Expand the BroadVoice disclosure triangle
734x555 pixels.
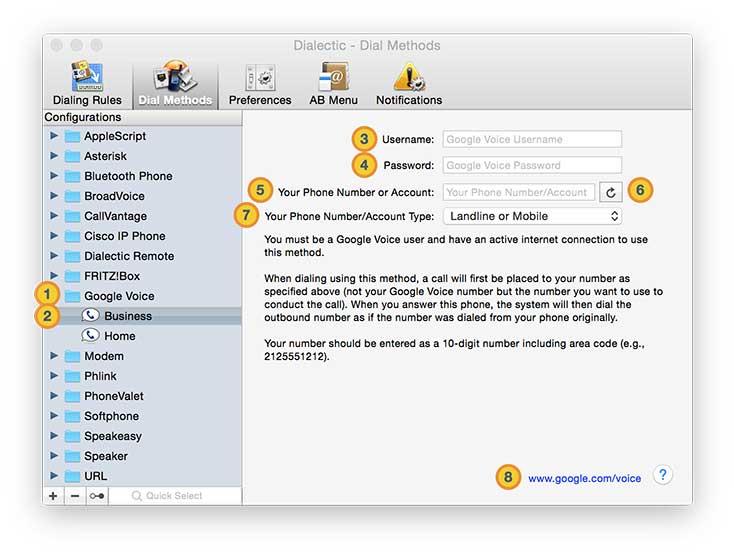(54, 196)
